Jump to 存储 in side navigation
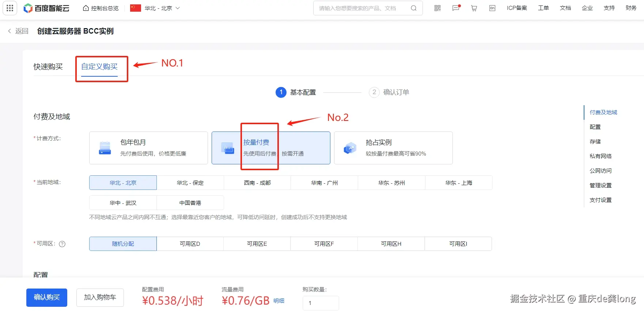The image size is (644, 313). click(x=595, y=142)
